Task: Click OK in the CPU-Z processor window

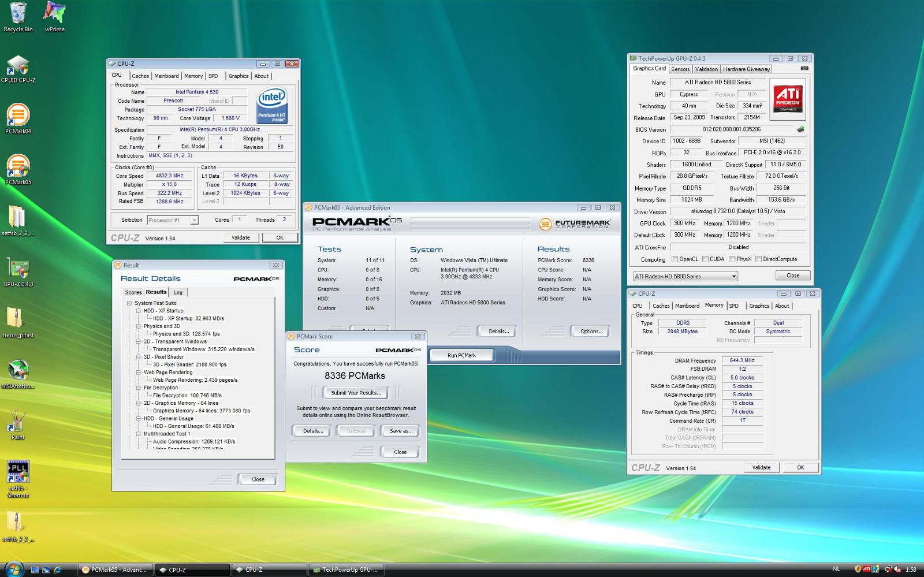Action: click(x=280, y=237)
